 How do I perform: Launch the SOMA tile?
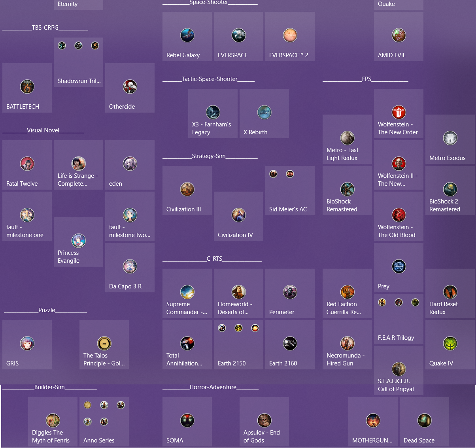click(187, 422)
